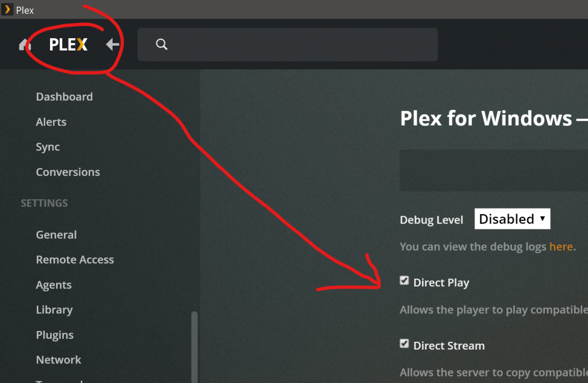
Task: Open the Debug Level dropdown
Action: coord(512,219)
